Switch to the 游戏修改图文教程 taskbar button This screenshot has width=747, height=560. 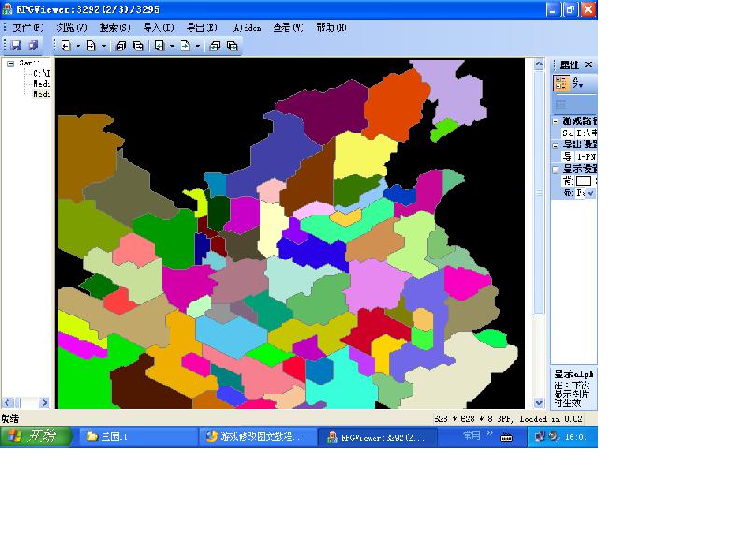pos(258,436)
